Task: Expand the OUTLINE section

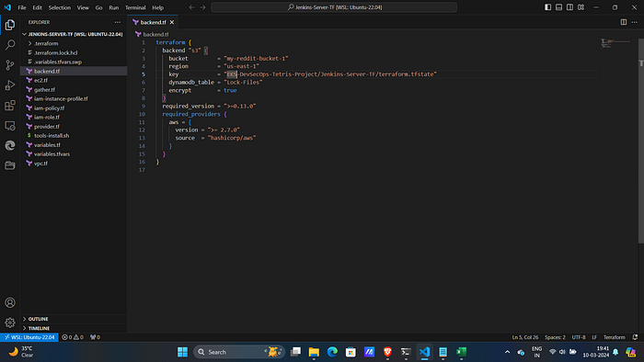Action: click(74, 319)
